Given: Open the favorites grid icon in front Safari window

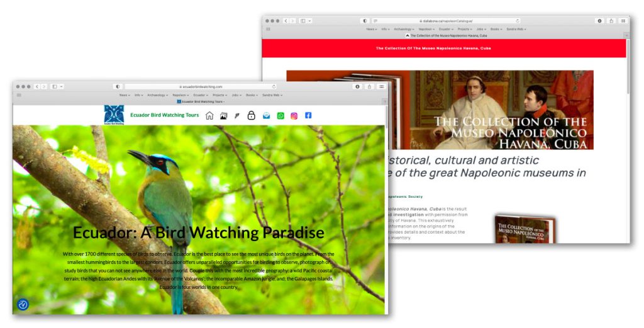Looking at the screenshot, I should pyautogui.click(x=19, y=95).
